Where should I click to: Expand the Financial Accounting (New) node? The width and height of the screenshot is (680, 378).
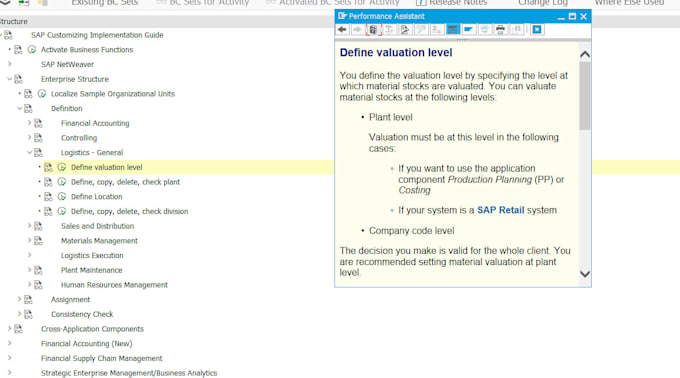coord(10,343)
